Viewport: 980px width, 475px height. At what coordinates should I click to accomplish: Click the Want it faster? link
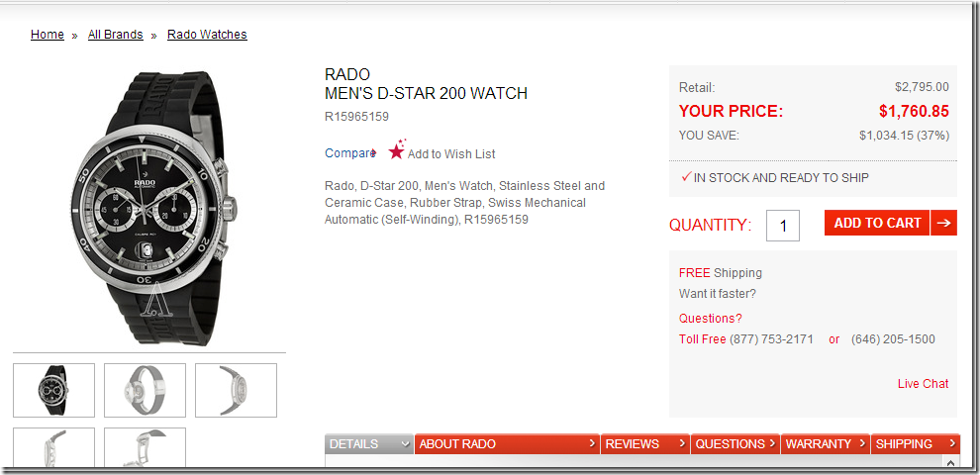tap(718, 294)
